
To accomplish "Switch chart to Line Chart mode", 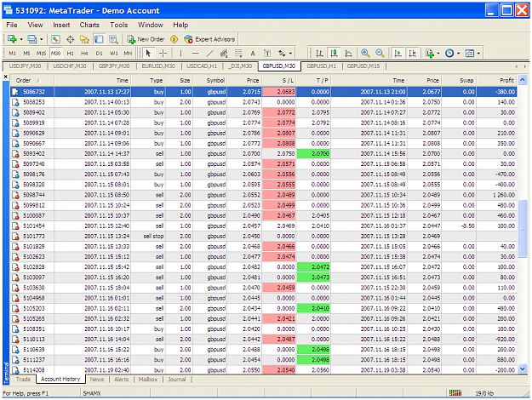I will point(348,54).
